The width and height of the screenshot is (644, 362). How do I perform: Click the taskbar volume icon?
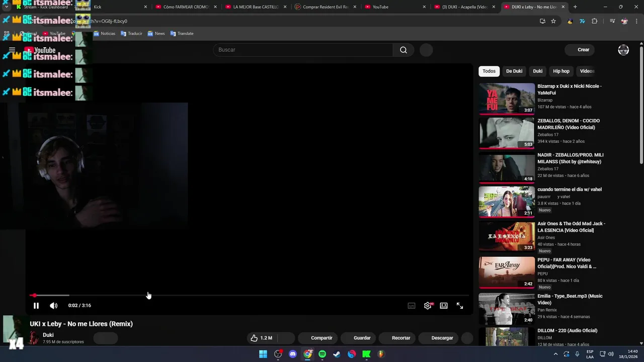coord(610,354)
